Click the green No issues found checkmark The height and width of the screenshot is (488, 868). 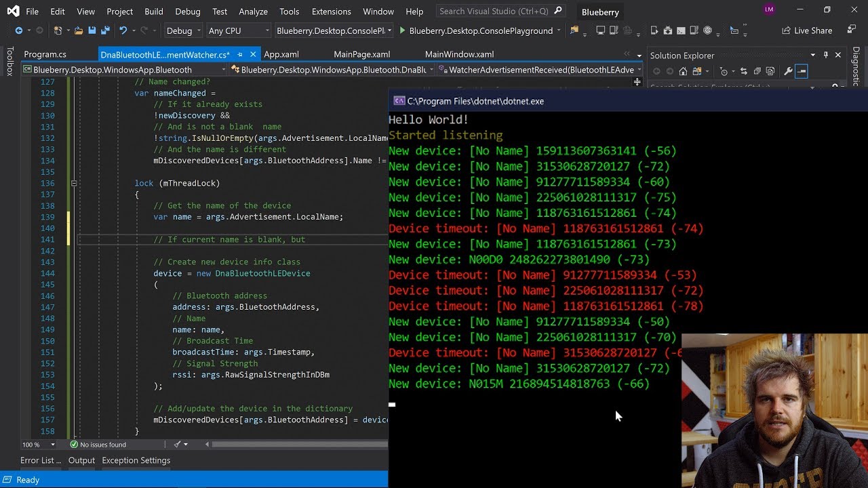pos(74,445)
